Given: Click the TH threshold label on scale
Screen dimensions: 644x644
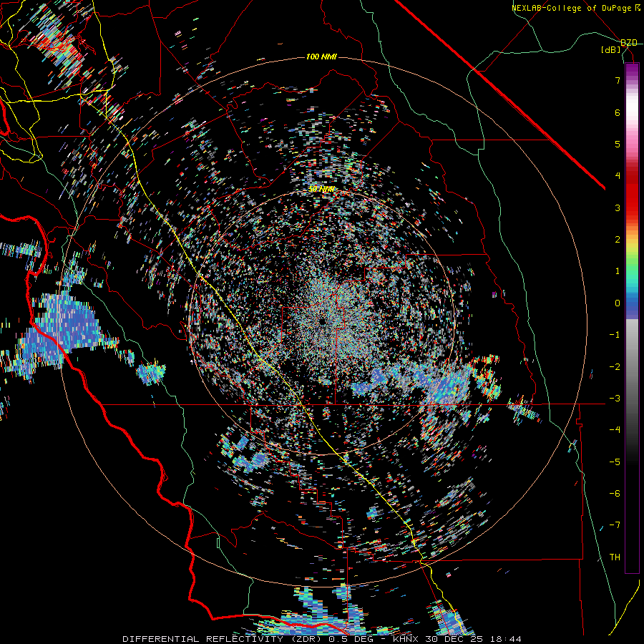Looking at the screenshot, I should tap(615, 557).
